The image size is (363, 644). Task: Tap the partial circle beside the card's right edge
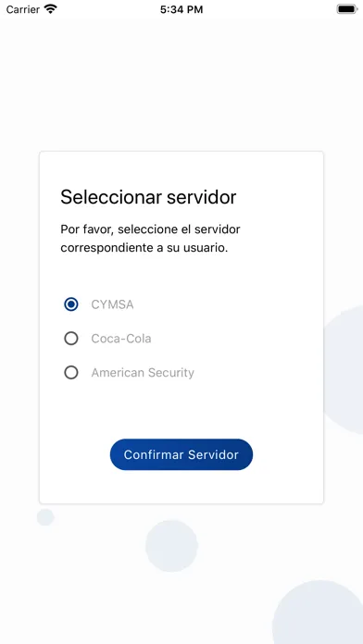[344, 369]
